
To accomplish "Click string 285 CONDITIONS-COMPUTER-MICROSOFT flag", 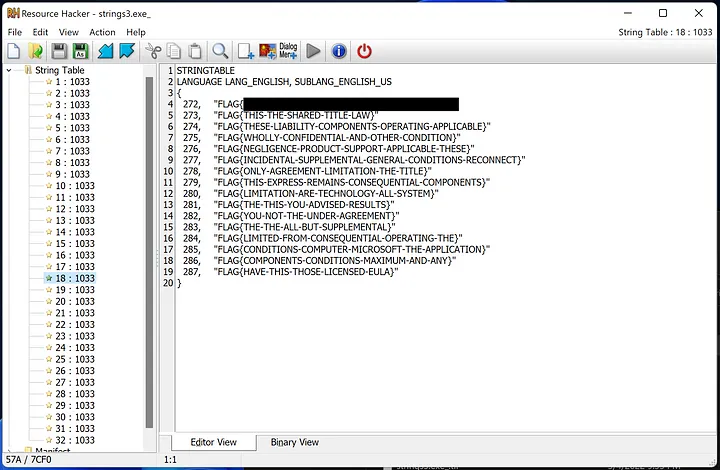I will click(352, 249).
